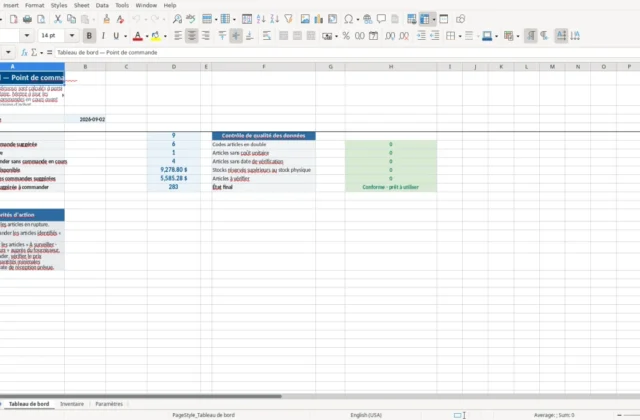640x420 pixels.
Task: Toggle Italic formatting
Action: 103,36
